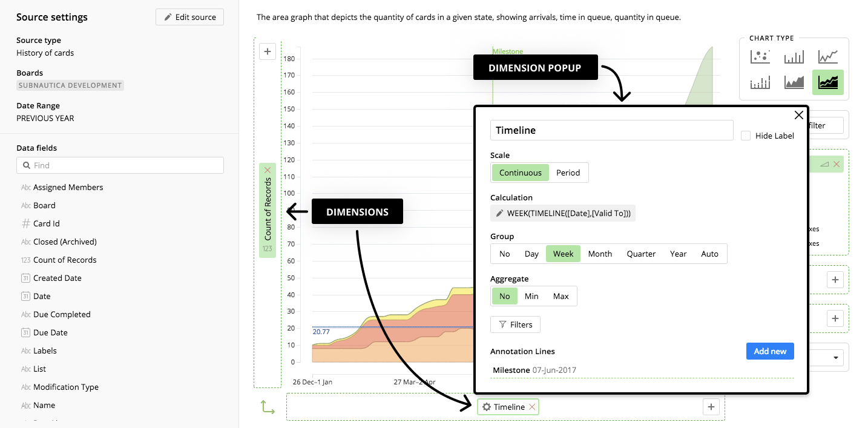Group the timeline by Month

point(600,254)
